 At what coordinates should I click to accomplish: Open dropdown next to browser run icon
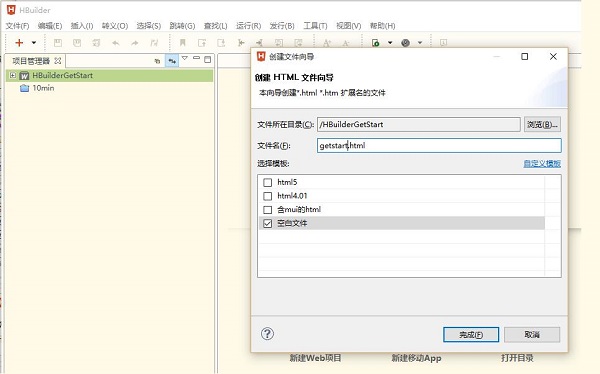(x=390, y=42)
